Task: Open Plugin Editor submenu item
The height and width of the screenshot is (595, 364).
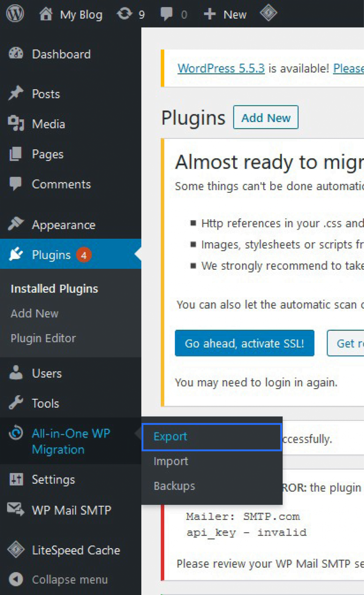Action: (x=43, y=338)
